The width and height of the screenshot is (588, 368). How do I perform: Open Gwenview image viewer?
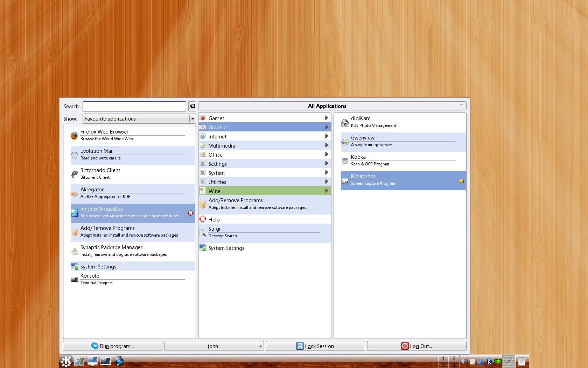point(404,142)
